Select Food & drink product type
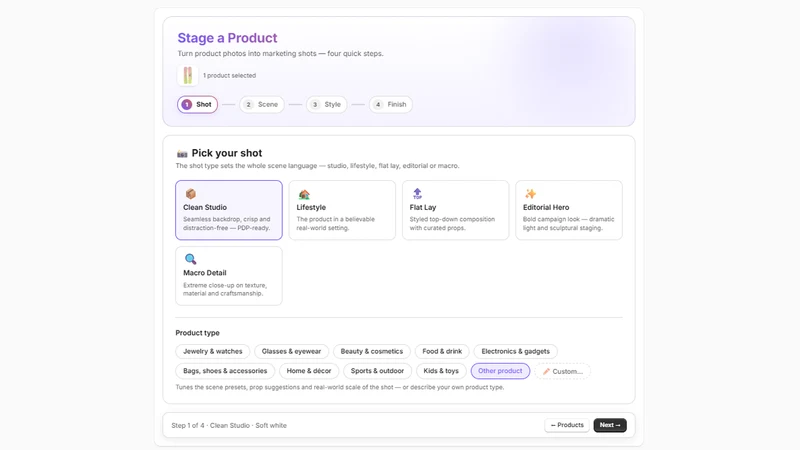 point(442,352)
